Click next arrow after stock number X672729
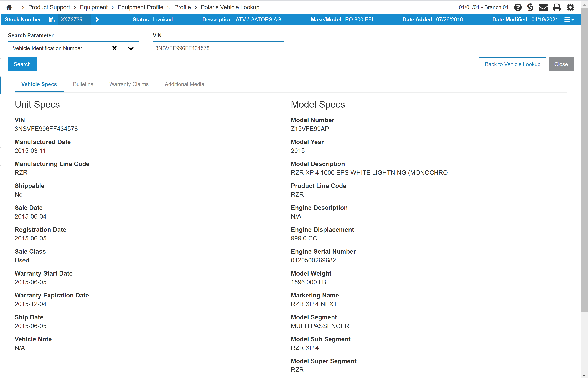 pyautogui.click(x=97, y=20)
